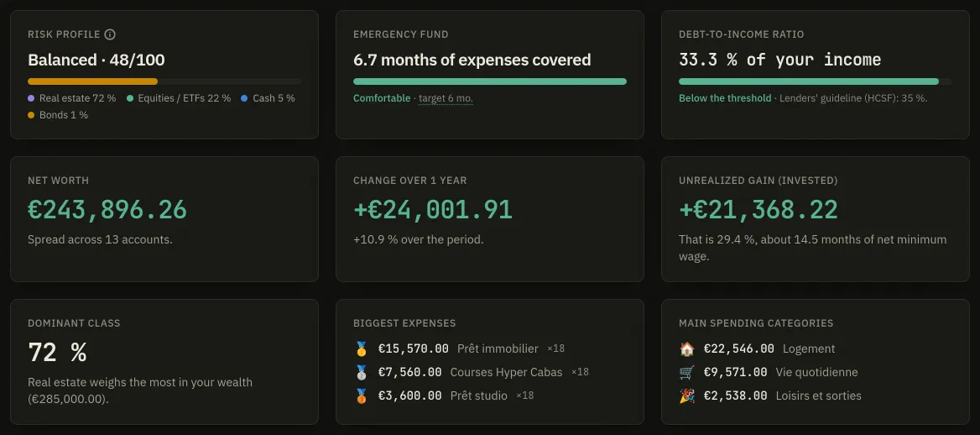Click the bronze medal icon for Prêt studio
The height and width of the screenshot is (435, 980).
pyautogui.click(x=362, y=396)
